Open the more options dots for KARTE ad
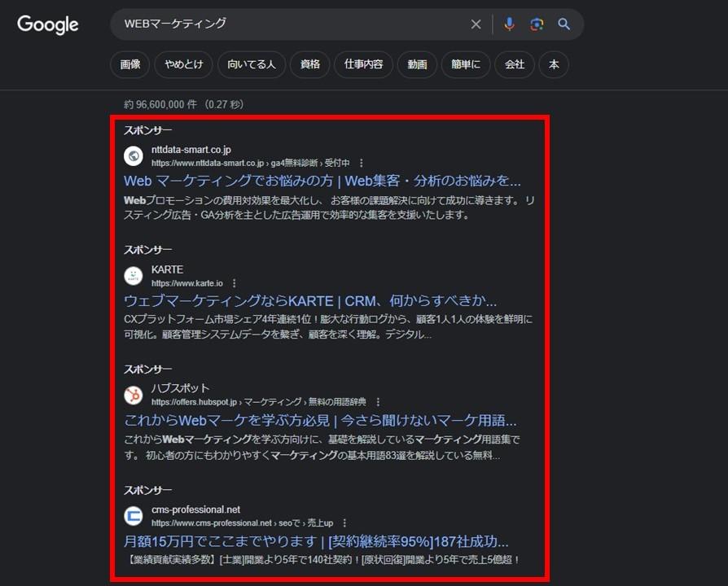728x586 pixels. [234, 283]
